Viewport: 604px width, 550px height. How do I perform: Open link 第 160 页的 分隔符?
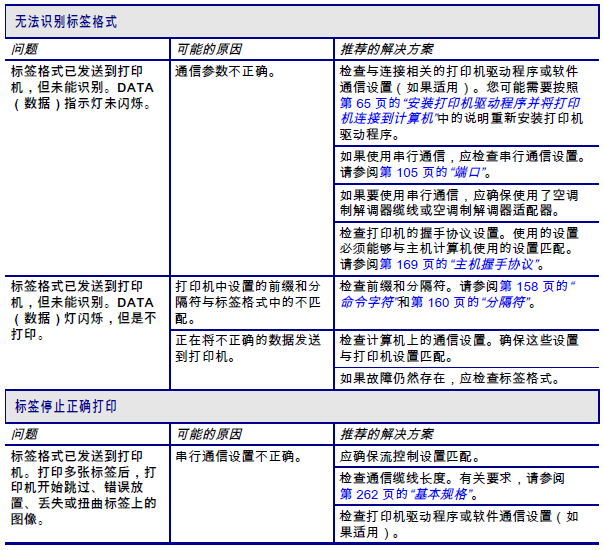[x=473, y=302]
